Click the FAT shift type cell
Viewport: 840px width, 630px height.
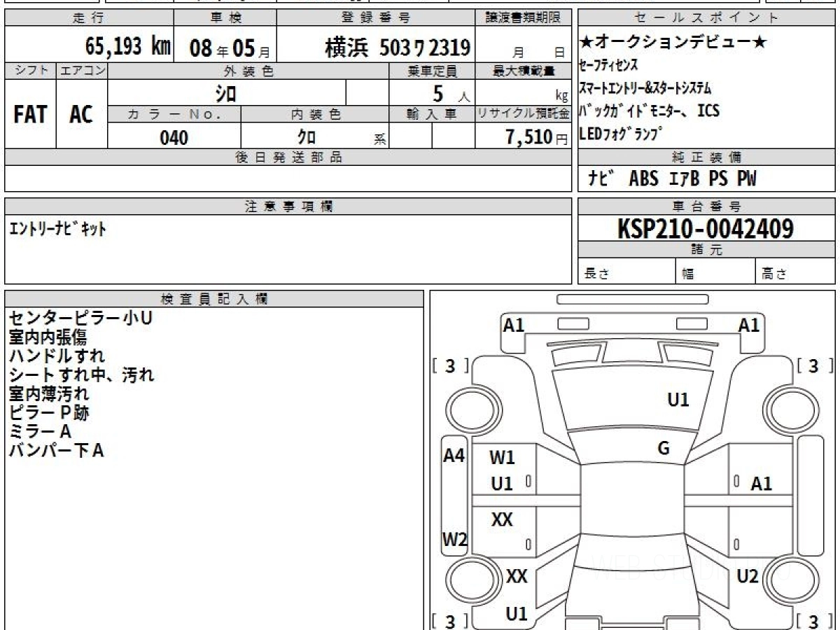pos(30,115)
